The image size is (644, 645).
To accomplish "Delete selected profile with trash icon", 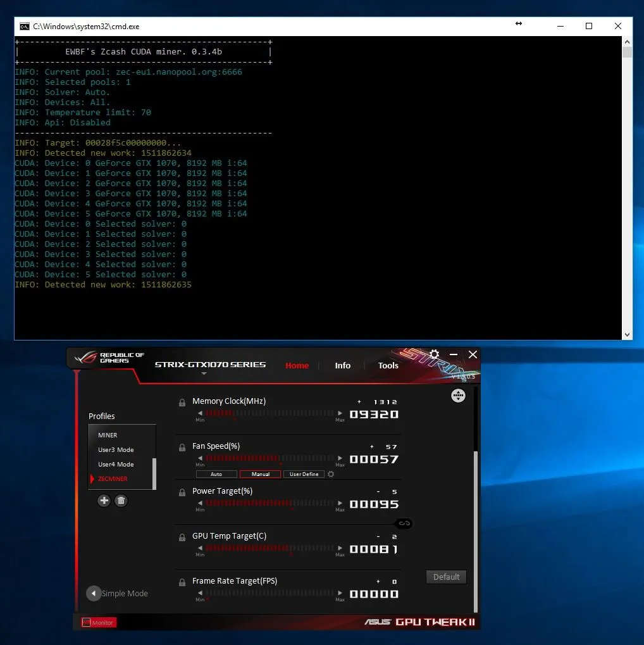I will point(121,501).
